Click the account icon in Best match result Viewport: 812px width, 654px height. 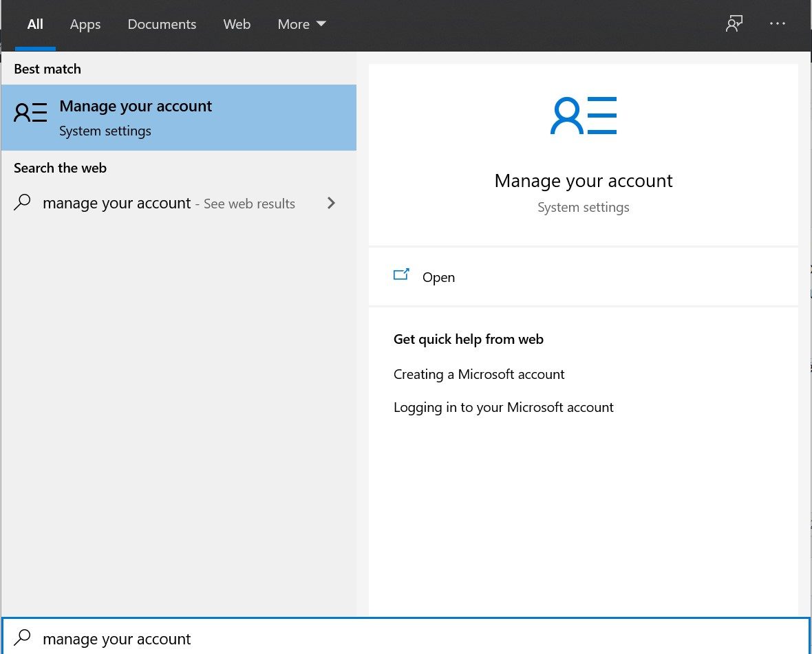click(31, 113)
